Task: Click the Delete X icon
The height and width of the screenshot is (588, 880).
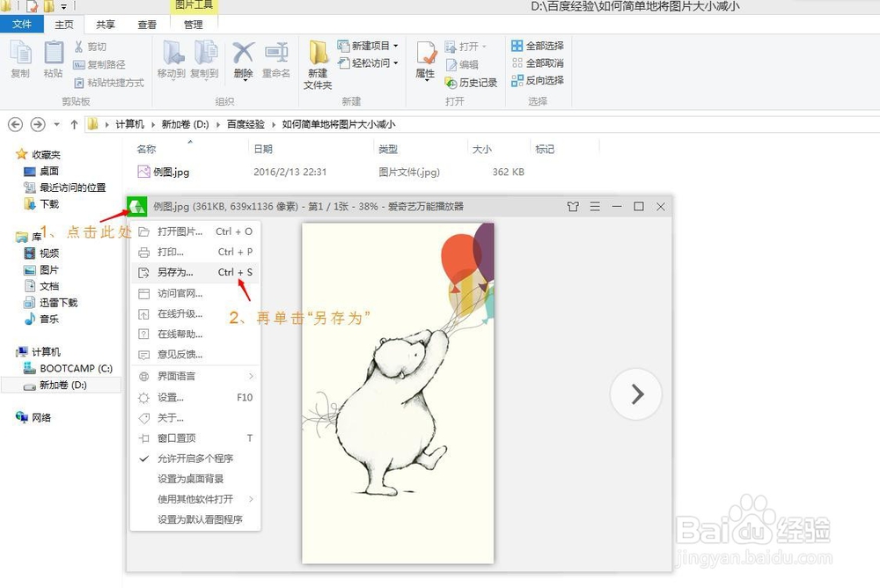Action: pos(243,53)
